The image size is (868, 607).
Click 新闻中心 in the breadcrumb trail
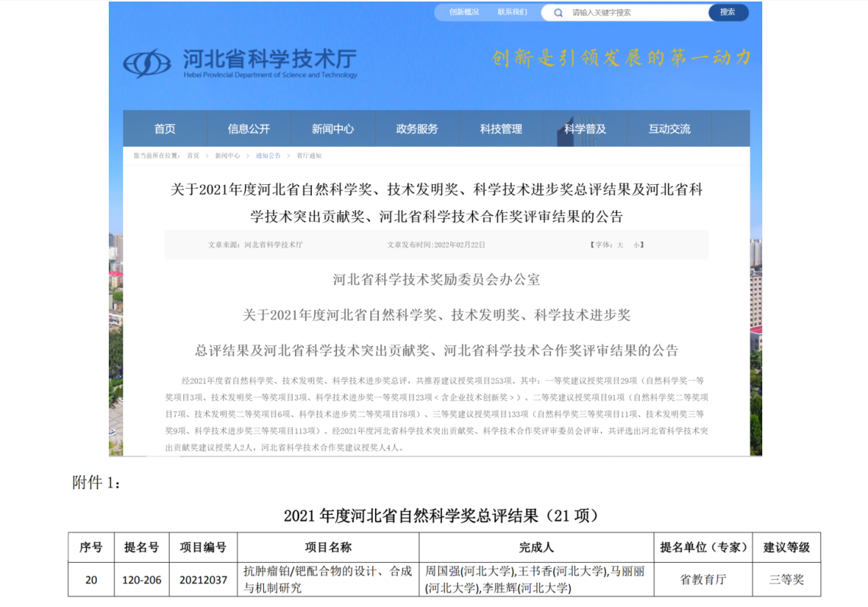(x=227, y=156)
